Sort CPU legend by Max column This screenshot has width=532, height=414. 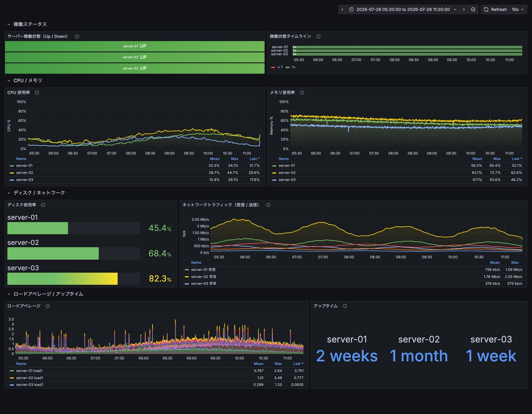(235, 159)
